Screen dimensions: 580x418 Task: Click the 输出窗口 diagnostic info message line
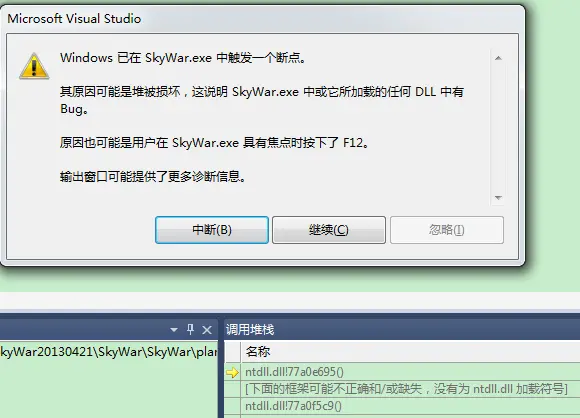pyautogui.click(x=152, y=176)
